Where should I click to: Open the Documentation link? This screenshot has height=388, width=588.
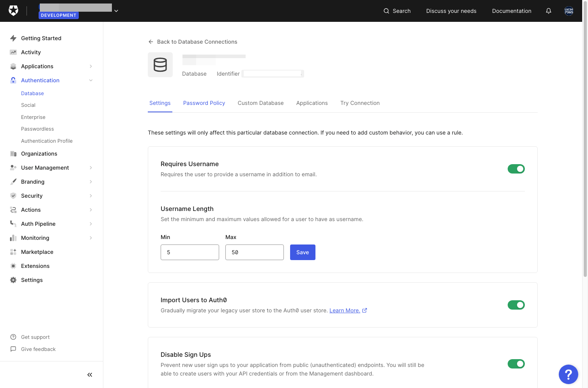512,11
